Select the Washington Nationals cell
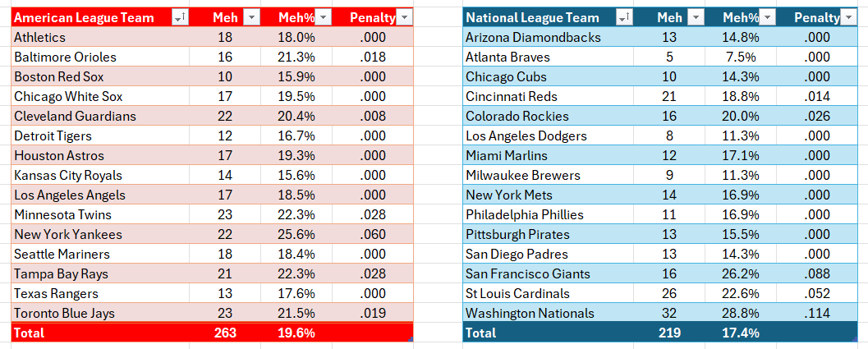Viewport: 868px width, 349px height. [x=545, y=313]
